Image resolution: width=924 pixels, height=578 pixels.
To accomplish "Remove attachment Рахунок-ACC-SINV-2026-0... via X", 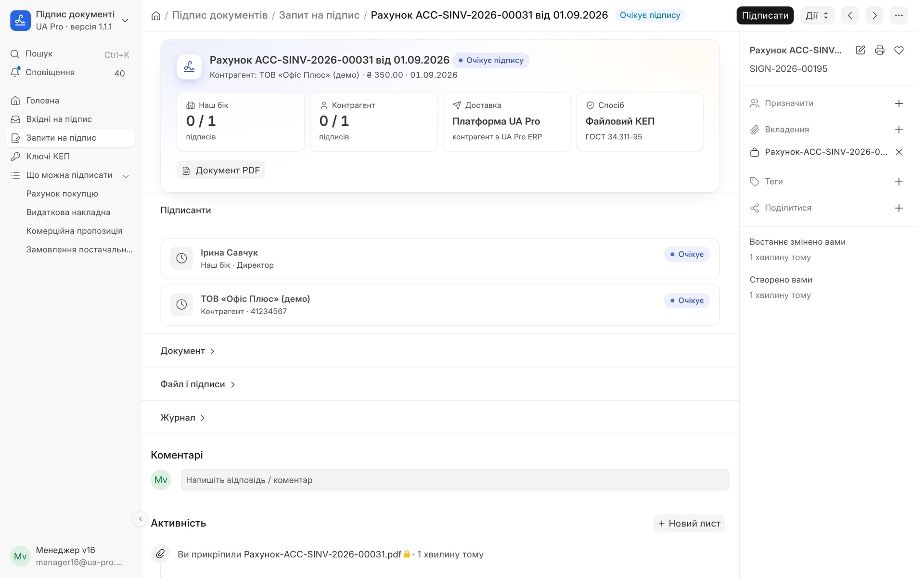I will click(899, 152).
